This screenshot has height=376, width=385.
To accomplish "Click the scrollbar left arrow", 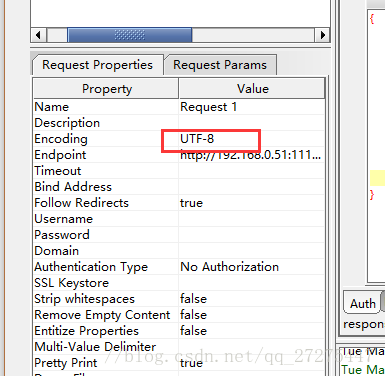I will pos(39,35).
